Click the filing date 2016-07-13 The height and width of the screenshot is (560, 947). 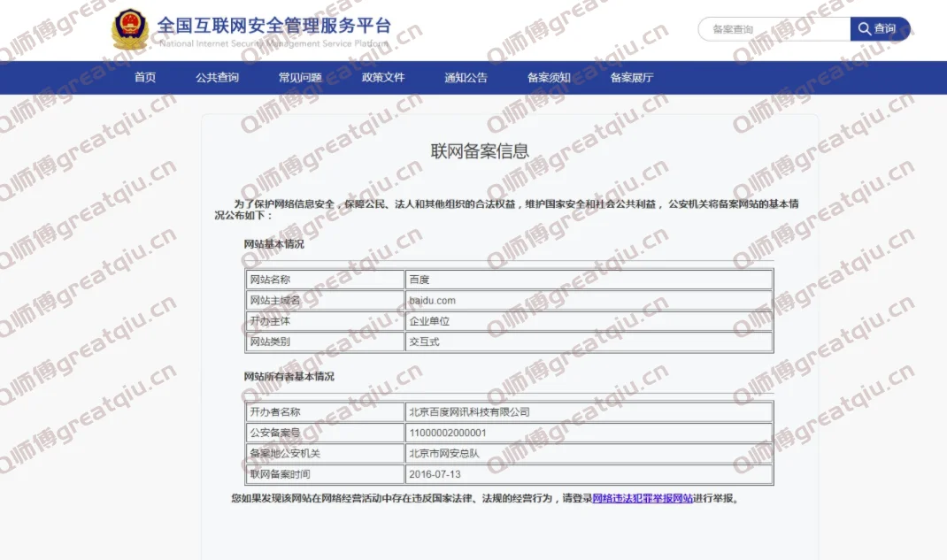pyautogui.click(x=435, y=475)
